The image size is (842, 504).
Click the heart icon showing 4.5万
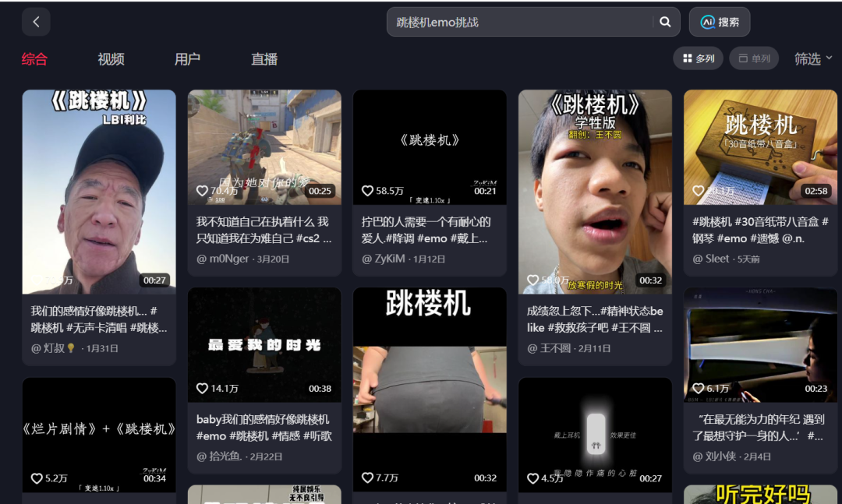click(532, 478)
